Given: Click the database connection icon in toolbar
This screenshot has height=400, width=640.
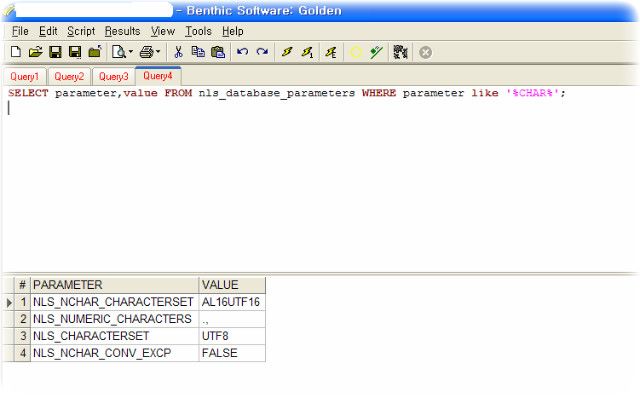Looking at the screenshot, I should click(400, 52).
